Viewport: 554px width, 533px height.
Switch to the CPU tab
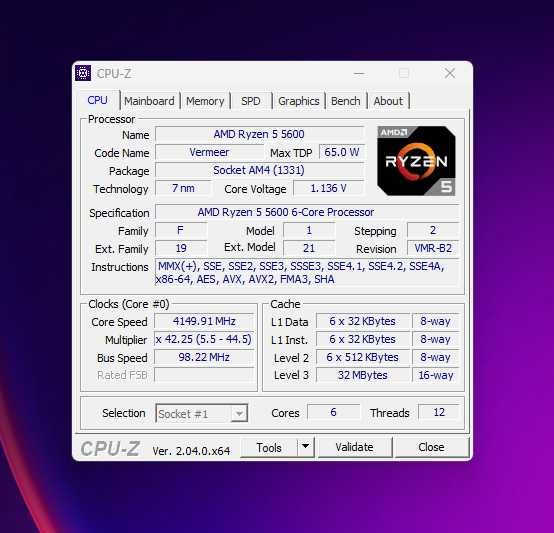(x=97, y=100)
